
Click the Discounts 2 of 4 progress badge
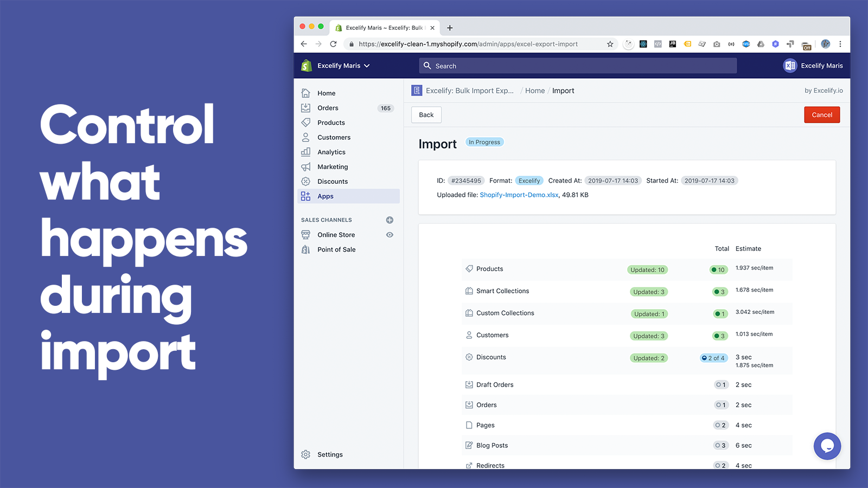point(713,358)
